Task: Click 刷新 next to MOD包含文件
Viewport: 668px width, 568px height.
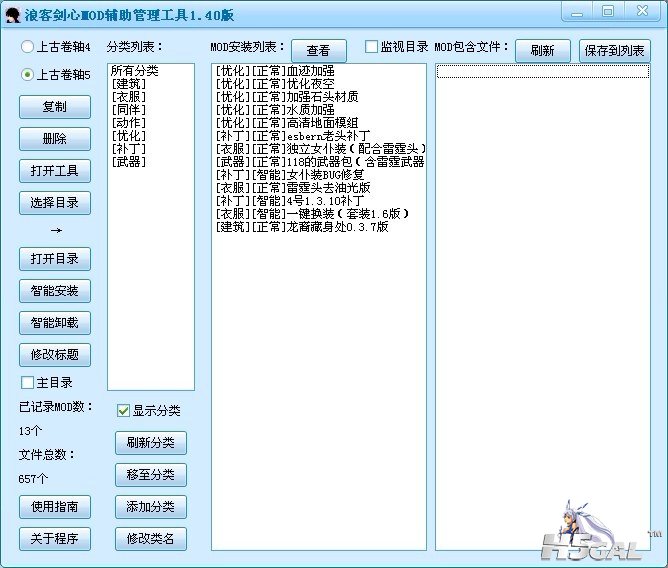Action: pyautogui.click(x=543, y=51)
